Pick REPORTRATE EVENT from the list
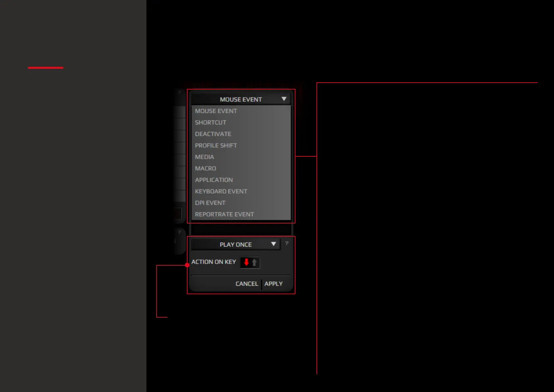This screenshot has height=392, width=554. 241,214
